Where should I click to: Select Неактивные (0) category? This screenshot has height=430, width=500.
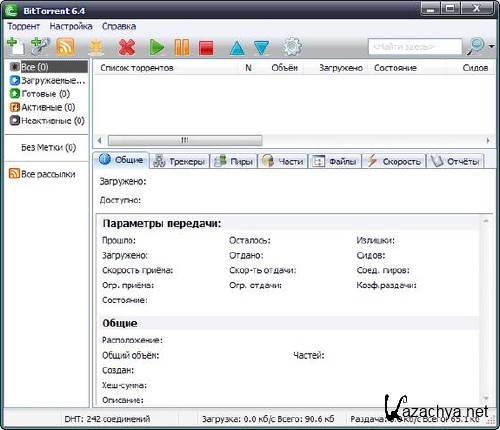tap(47, 120)
